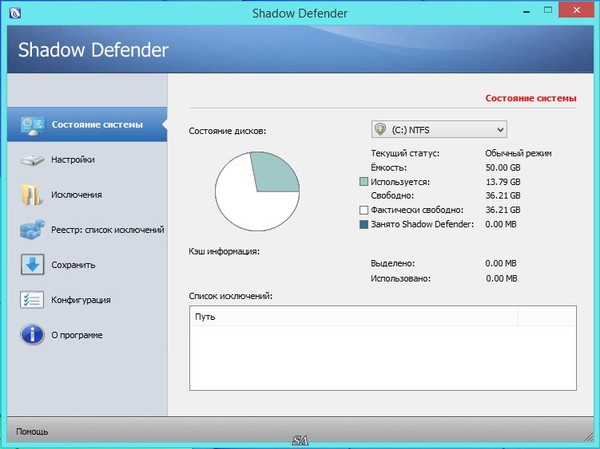Click the Список исключений label
This screenshot has width=600, height=449.
230,296
